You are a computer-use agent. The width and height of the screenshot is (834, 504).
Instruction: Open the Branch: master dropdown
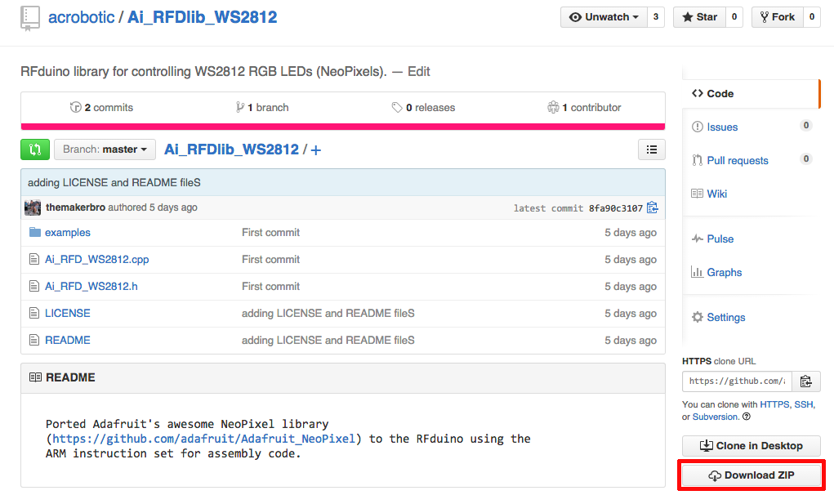[105, 149]
